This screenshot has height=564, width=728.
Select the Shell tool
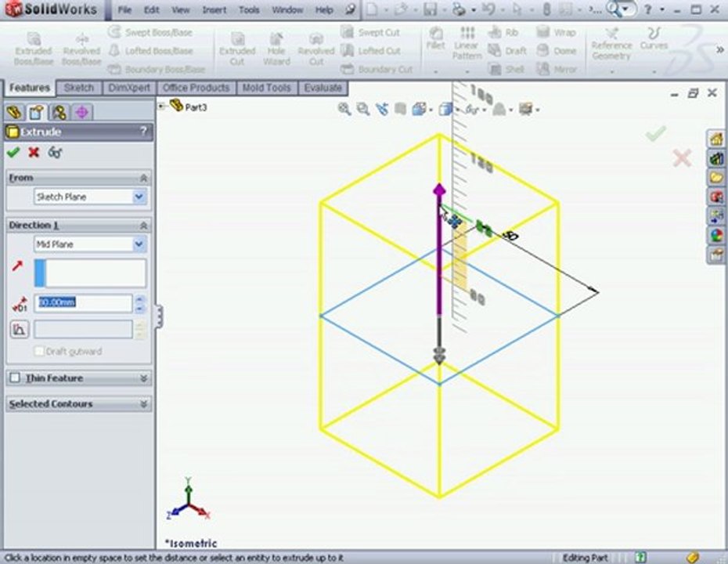[x=506, y=69]
